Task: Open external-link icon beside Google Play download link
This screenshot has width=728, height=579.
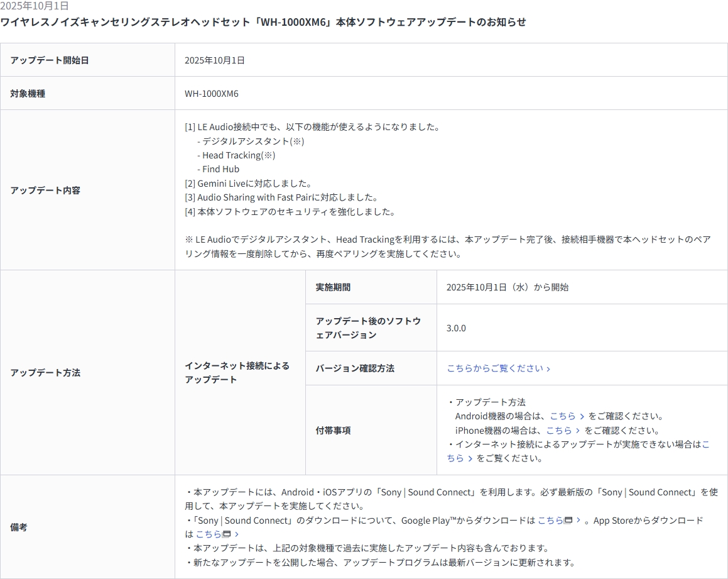Action: click(x=568, y=521)
